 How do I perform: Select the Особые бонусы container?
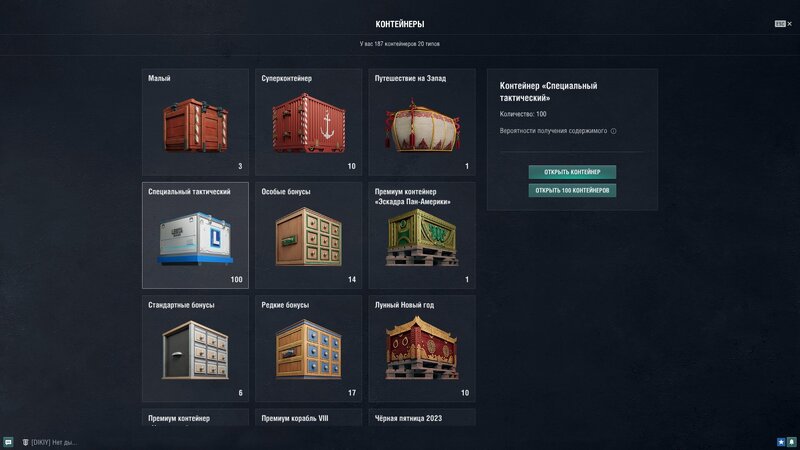pos(309,236)
